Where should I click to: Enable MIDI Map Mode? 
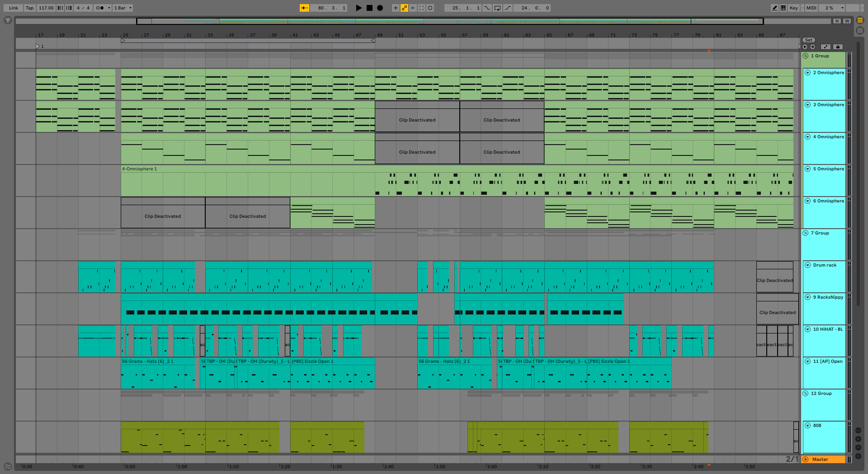811,8
